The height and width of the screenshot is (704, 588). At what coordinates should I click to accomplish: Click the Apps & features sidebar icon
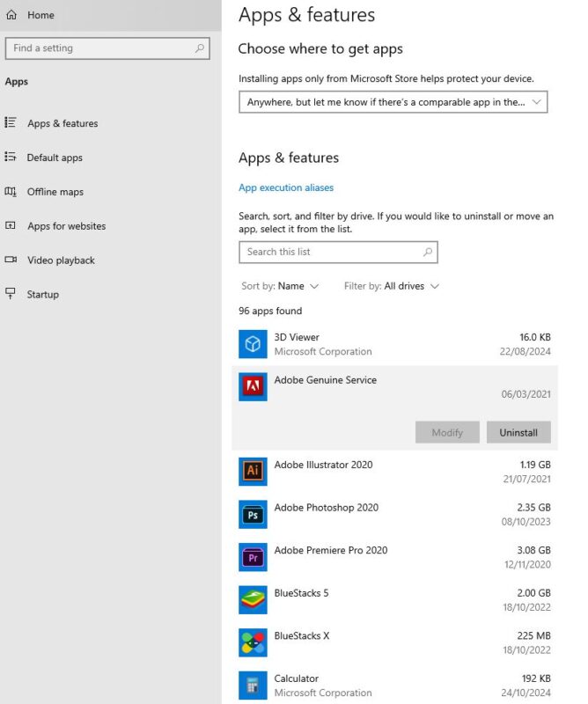(11, 122)
